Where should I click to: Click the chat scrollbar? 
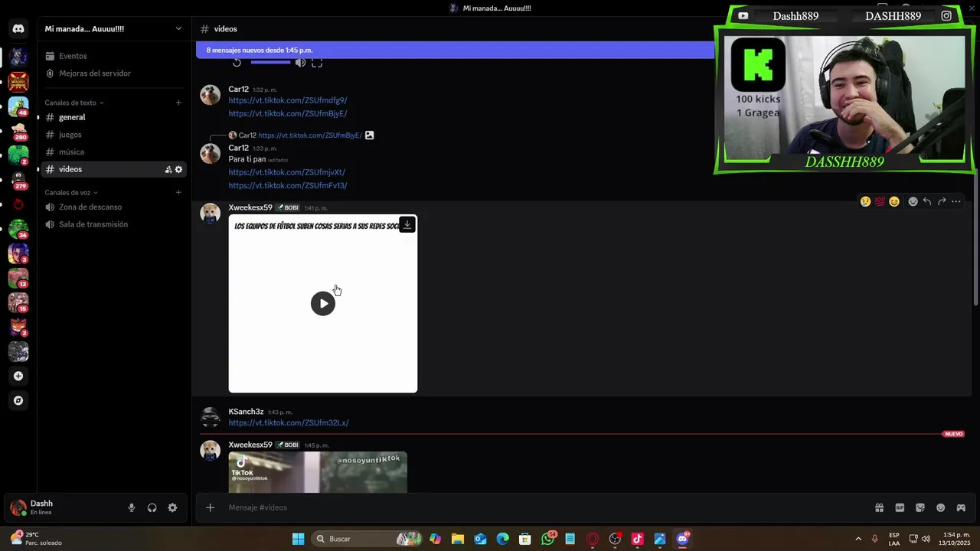[x=975, y=237]
